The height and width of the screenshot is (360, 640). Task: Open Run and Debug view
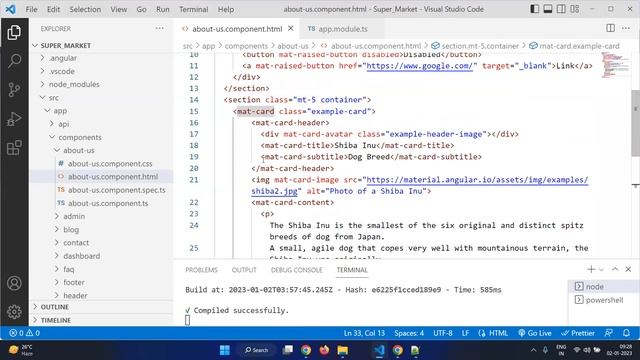[x=14, y=119]
